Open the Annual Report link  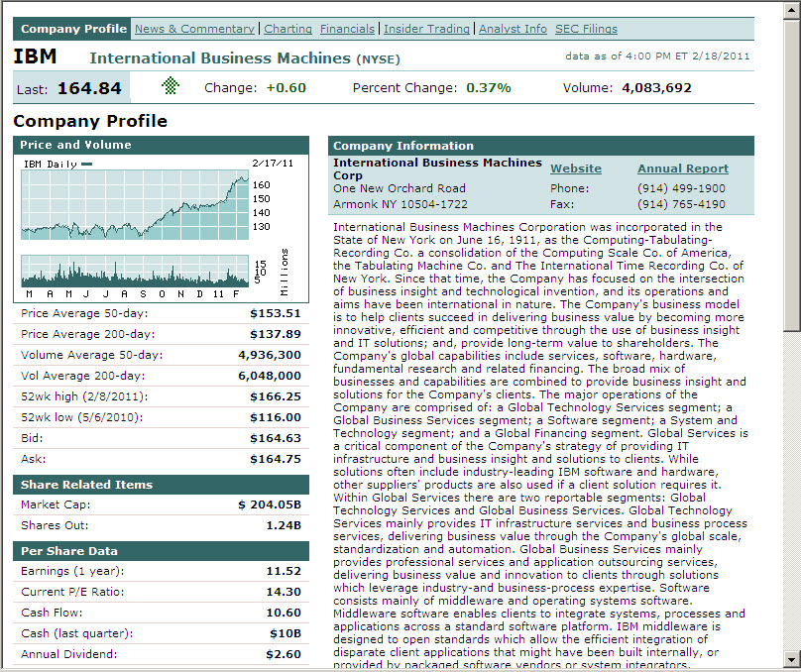click(x=682, y=168)
